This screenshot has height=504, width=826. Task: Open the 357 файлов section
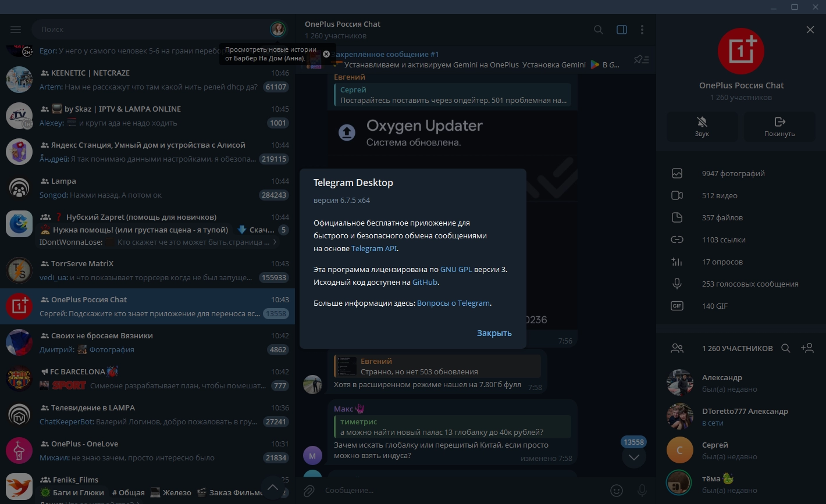click(x=741, y=217)
